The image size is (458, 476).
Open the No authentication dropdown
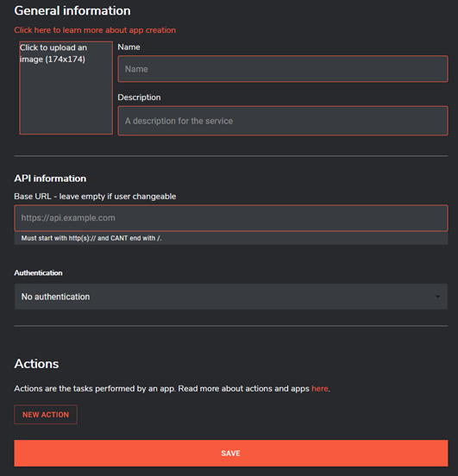pos(231,297)
